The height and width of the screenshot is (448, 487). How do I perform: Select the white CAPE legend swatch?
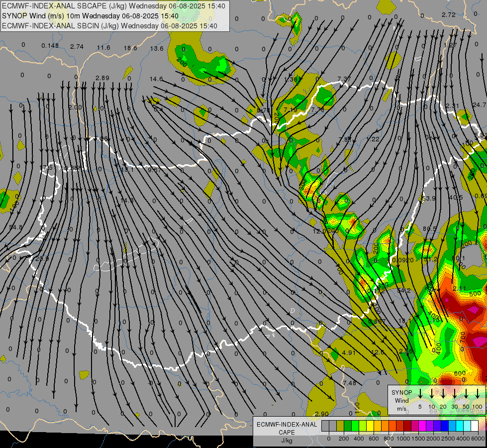click(x=474, y=426)
